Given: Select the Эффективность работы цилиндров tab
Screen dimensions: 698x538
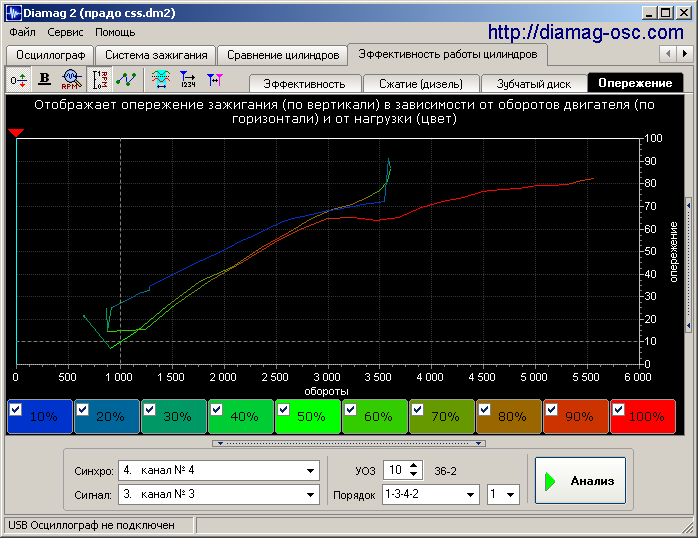Looking at the screenshot, I should (447, 54).
